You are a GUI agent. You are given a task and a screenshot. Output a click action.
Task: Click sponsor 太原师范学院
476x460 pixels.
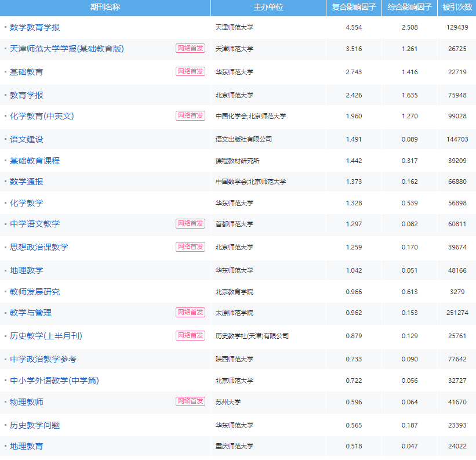click(x=234, y=313)
